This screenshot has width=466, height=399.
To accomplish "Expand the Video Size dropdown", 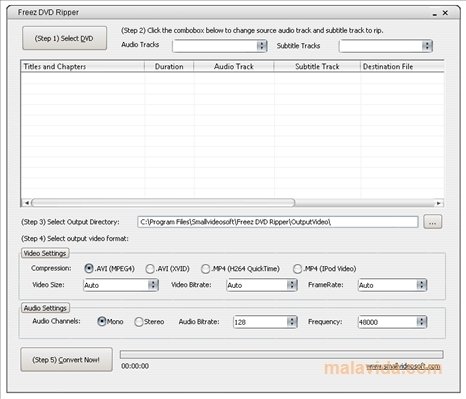I will point(121,285).
